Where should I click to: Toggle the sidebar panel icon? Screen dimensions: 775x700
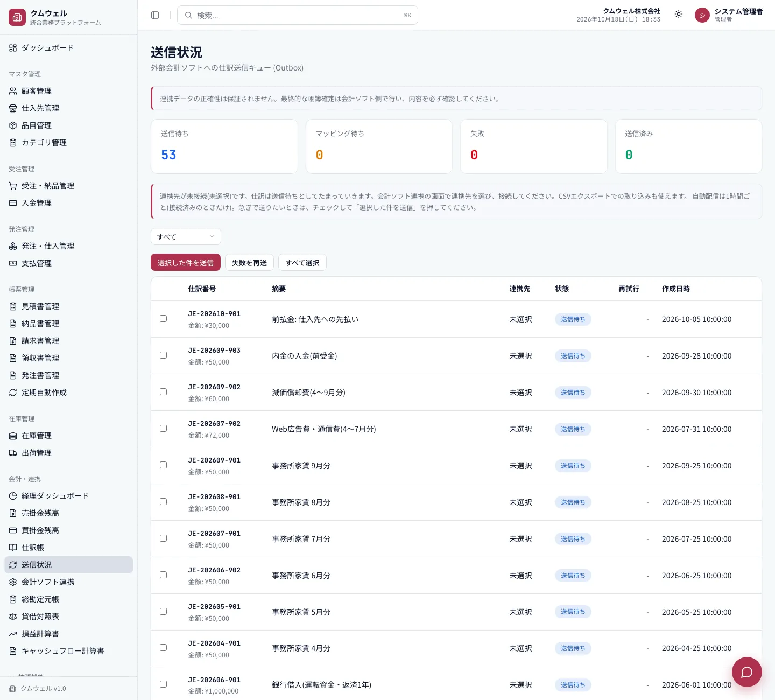[155, 15]
